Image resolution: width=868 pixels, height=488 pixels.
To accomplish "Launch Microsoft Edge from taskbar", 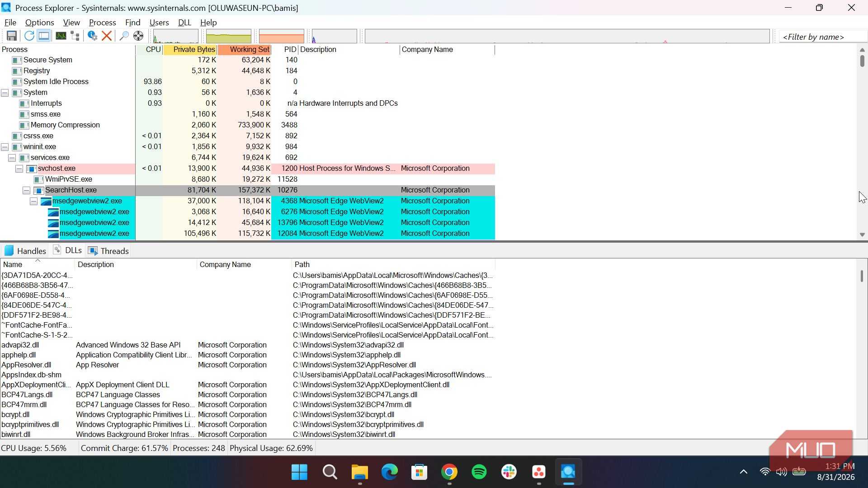I will coord(389,472).
